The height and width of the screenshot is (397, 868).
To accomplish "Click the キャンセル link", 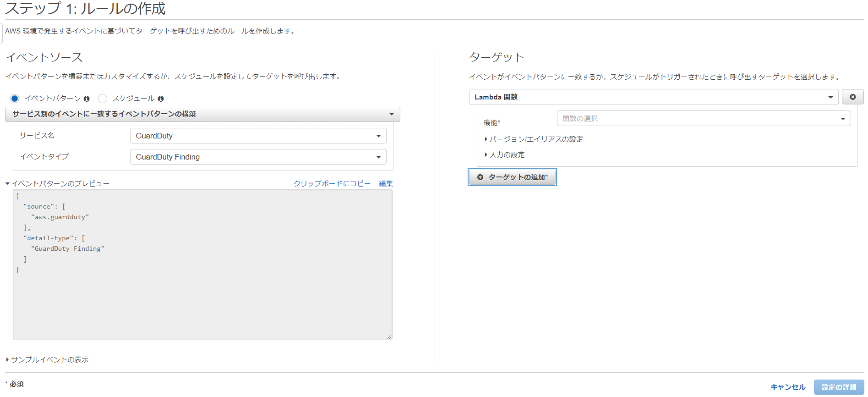I will click(787, 387).
